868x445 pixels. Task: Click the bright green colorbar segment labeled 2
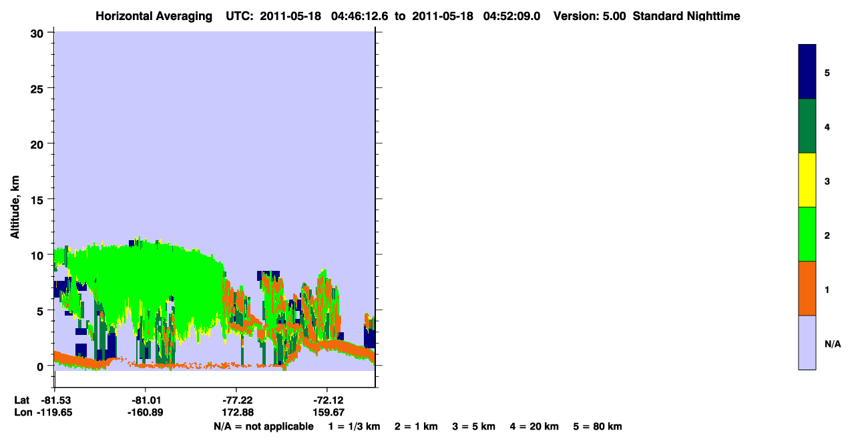tap(807, 234)
